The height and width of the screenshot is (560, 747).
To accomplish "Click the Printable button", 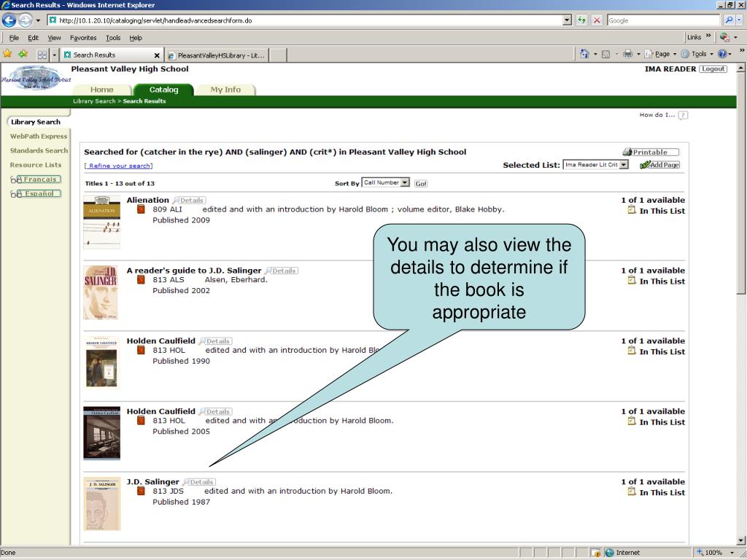I will 651,152.
